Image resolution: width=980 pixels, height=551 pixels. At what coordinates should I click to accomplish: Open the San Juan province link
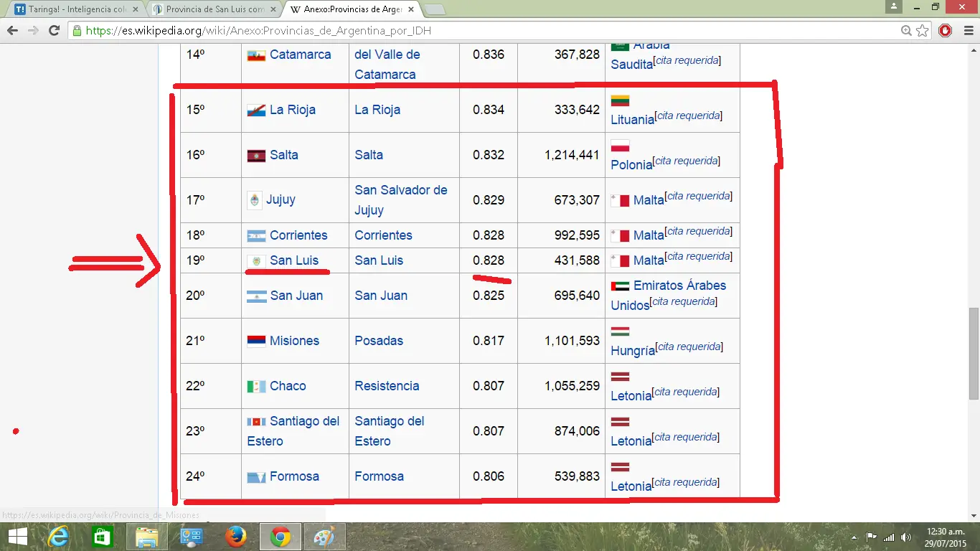296,296
